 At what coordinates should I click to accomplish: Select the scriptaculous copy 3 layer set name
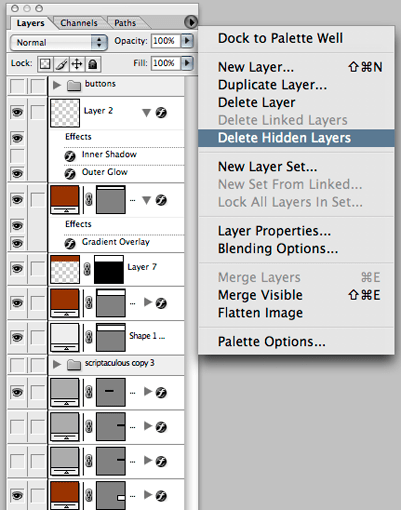tap(119, 363)
